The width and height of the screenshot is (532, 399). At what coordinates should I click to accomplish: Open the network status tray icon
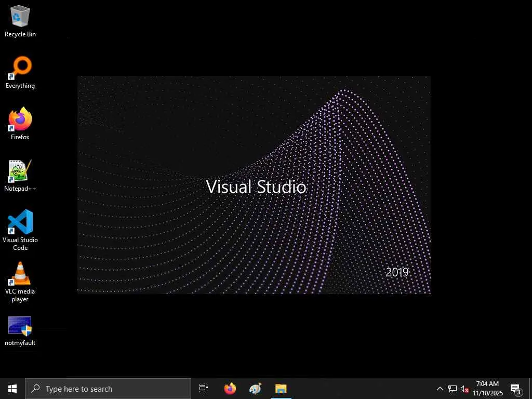coord(453,389)
